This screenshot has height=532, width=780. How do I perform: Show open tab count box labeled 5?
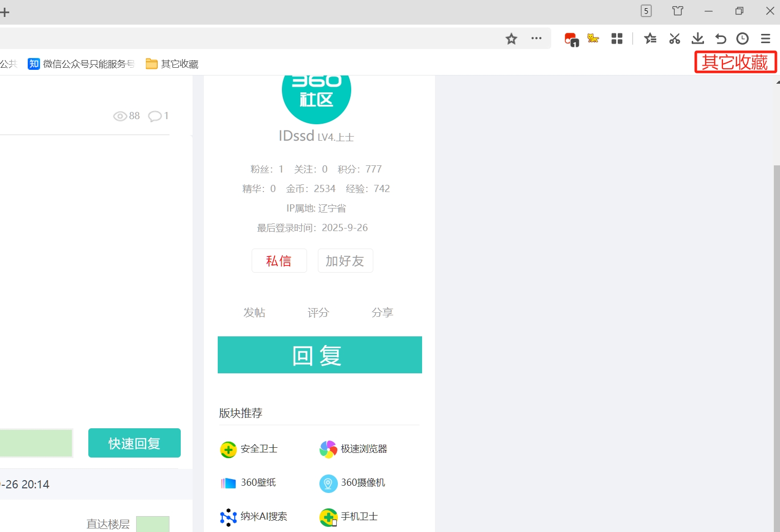tap(646, 11)
